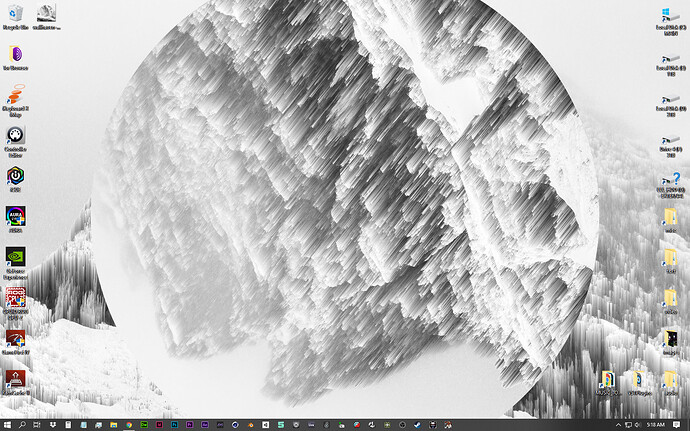The height and width of the screenshot is (431, 690).
Task: Open the green S taskbar app
Action: tap(281, 425)
